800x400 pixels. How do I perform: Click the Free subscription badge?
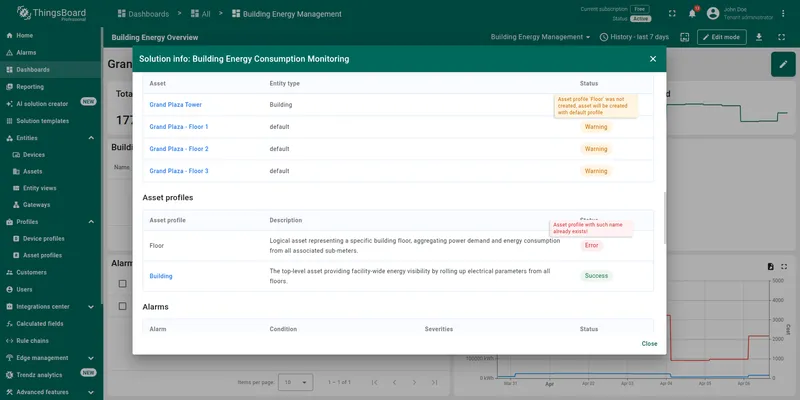pyautogui.click(x=639, y=9)
